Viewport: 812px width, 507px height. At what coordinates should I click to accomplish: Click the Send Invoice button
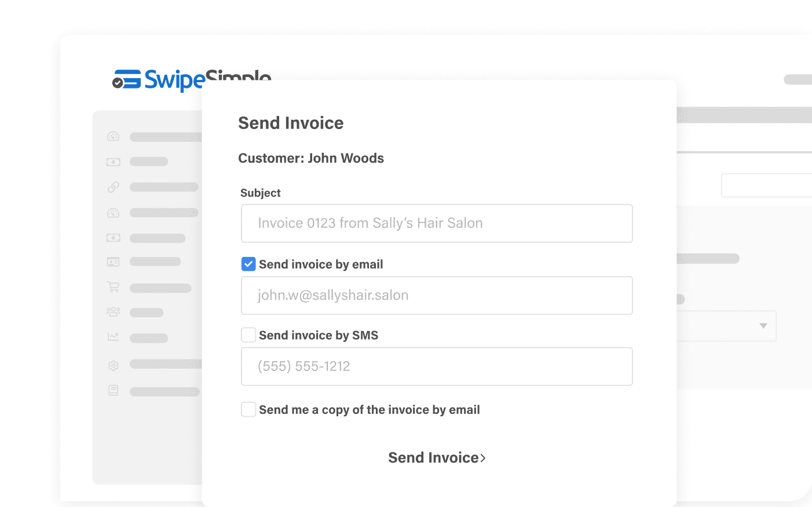433,457
